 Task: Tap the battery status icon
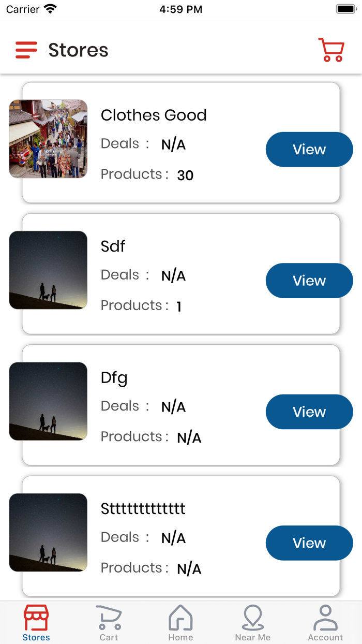click(x=346, y=9)
